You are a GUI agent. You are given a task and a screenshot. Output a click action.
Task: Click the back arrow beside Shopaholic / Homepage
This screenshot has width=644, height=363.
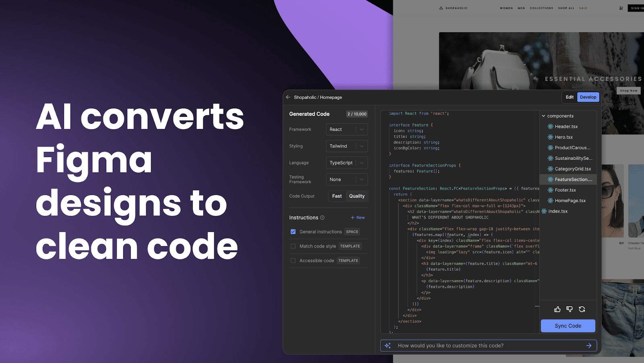pyautogui.click(x=288, y=97)
